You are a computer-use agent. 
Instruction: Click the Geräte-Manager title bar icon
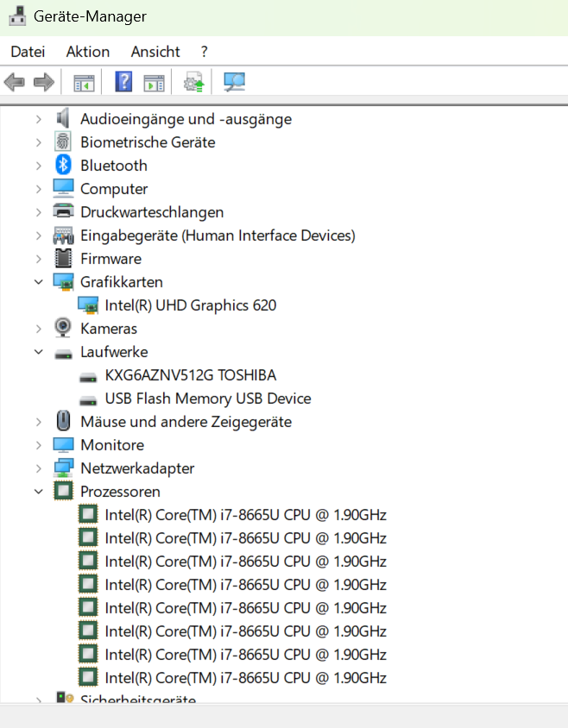(x=17, y=16)
